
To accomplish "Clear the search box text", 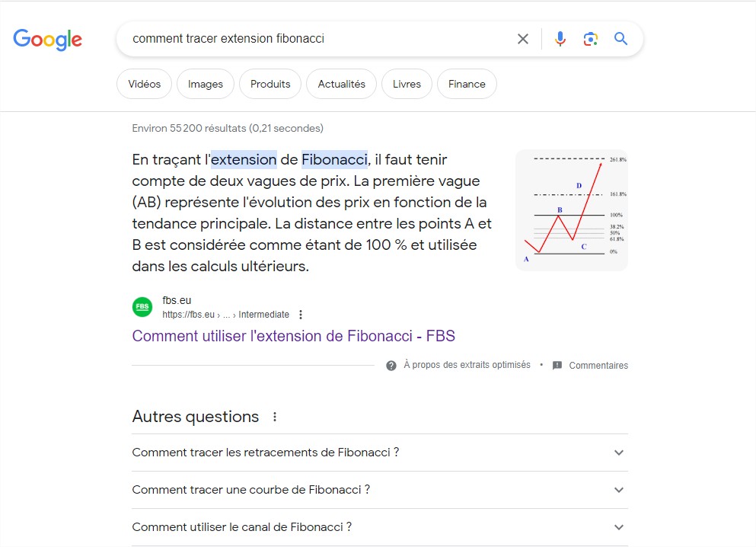I will (x=523, y=39).
